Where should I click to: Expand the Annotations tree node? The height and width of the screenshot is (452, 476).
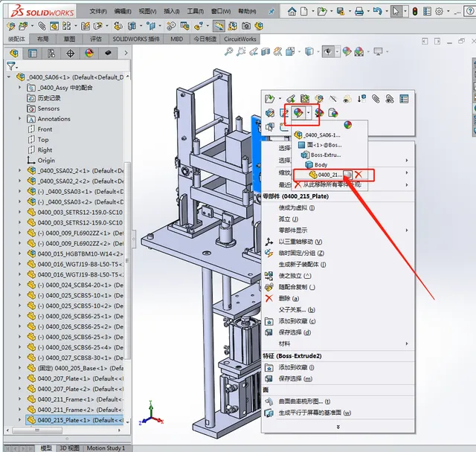pos(20,119)
